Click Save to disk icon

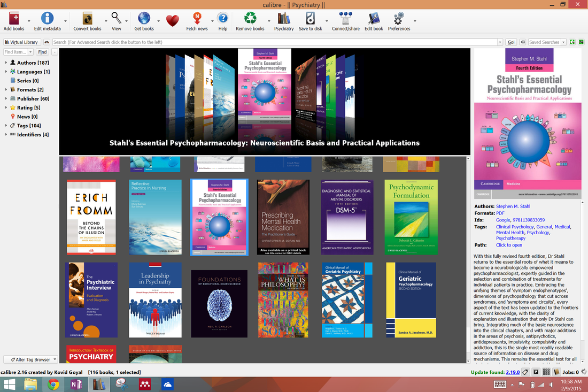pos(311,18)
